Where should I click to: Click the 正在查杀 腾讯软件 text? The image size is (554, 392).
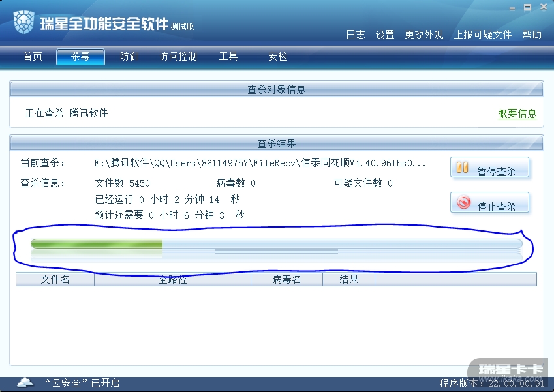67,113
